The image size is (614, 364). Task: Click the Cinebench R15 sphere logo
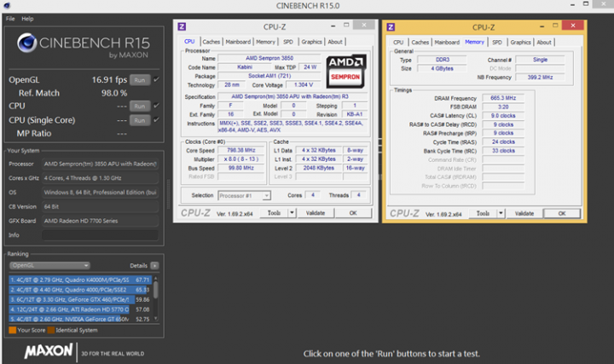26,43
